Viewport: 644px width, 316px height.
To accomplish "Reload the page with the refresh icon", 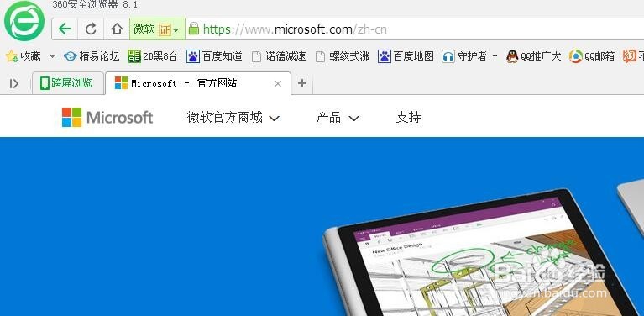I will coord(91,29).
